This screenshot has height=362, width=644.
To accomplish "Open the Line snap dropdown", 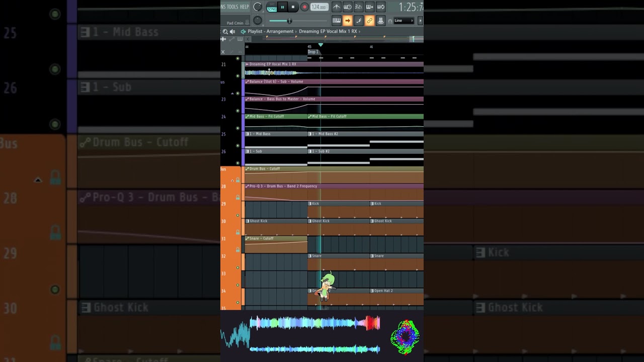I will coord(404,21).
